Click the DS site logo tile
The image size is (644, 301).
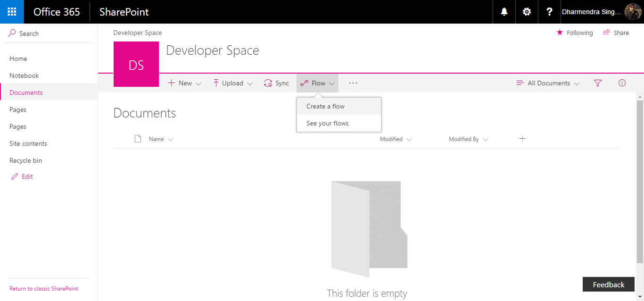coord(136,65)
